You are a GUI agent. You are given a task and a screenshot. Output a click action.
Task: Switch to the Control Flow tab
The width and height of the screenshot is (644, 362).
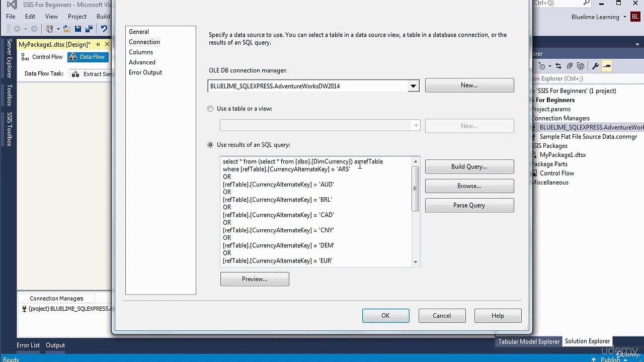point(43,57)
